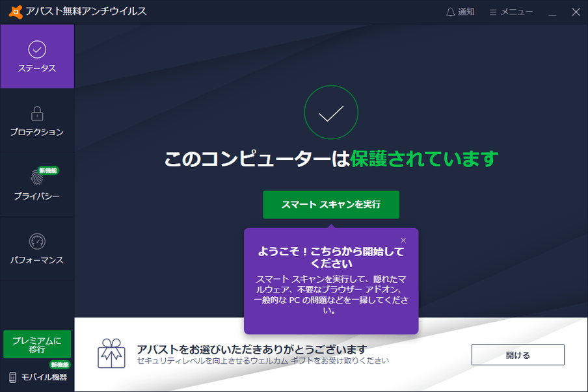Click the 新機能 badge above モバイル機器
588x392 pixels.
(x=60, y=365)
